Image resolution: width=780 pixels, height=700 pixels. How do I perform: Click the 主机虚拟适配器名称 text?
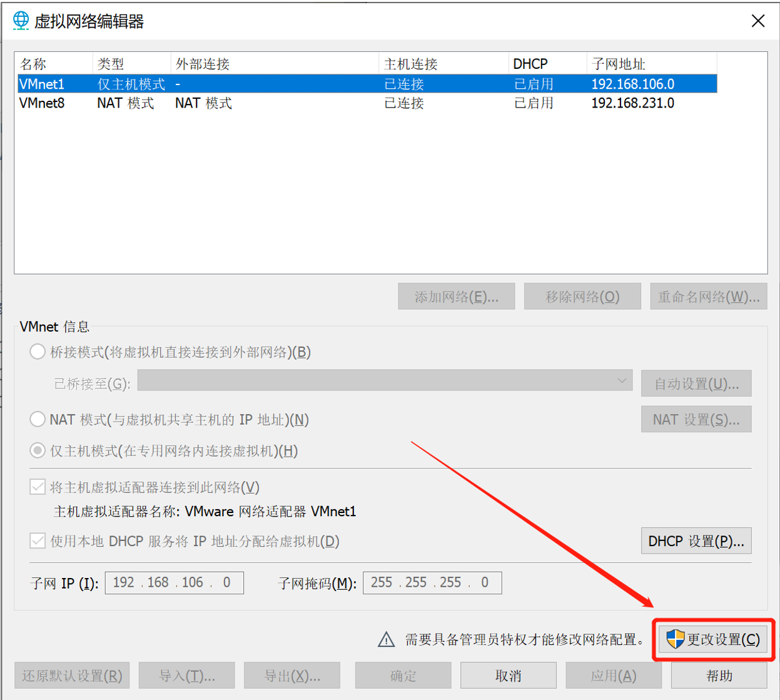[x=205, y=512]
